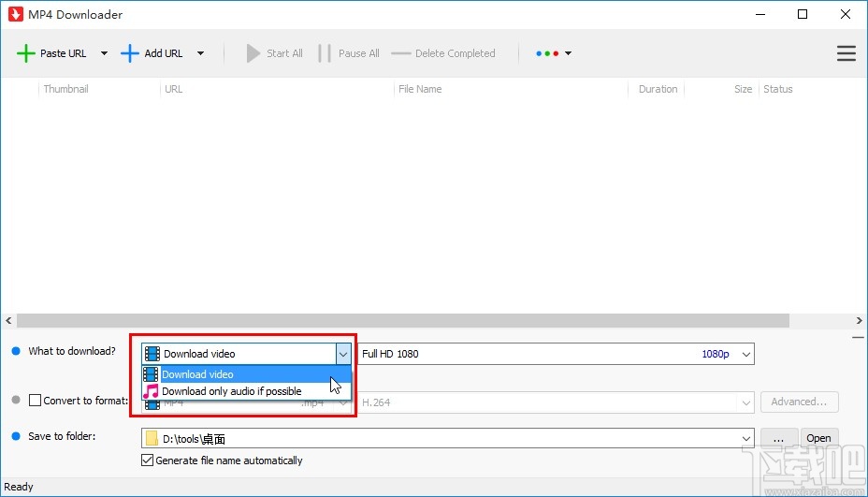Viewport: 868px width, 497px height.
Task: Click the Pause All label
Action: click(x=359, y=53)
